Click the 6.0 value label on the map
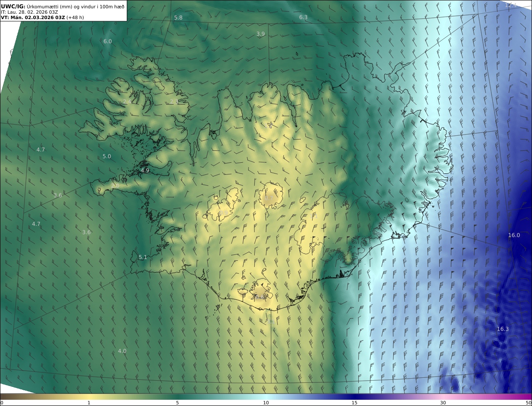Viewport: 532px width, 406px height. [108, 42]
